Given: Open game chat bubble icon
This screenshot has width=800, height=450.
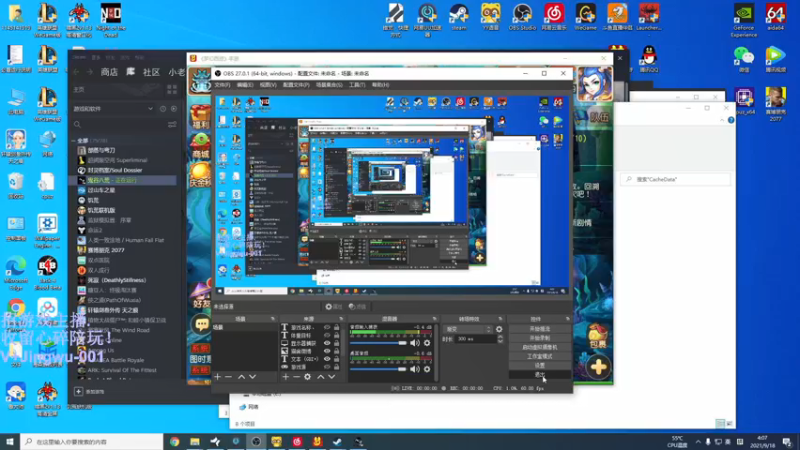Looking at the screenshot, I should tap(202, 324).
